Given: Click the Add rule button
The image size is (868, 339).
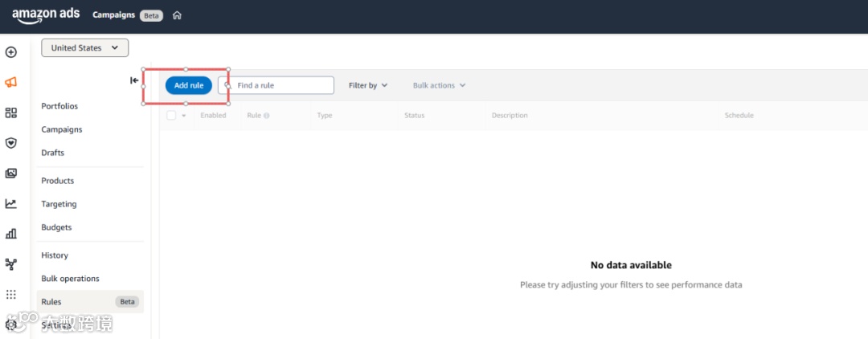Looking at the screenshot, I should point(189,85).
